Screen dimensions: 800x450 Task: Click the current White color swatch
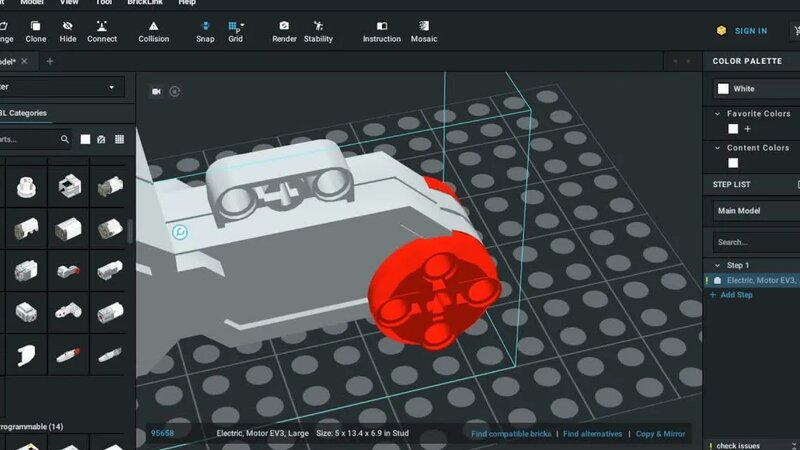pos(723,89)
